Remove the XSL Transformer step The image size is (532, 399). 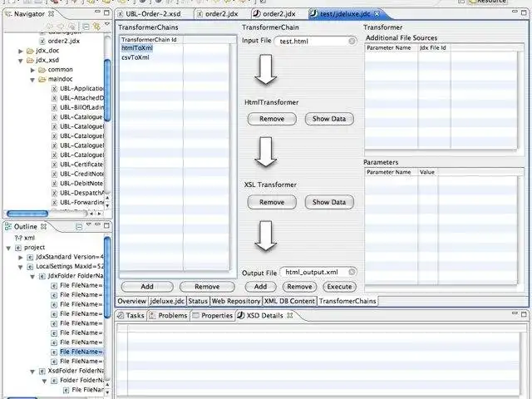pyautogui.click(x=272, y=202)
